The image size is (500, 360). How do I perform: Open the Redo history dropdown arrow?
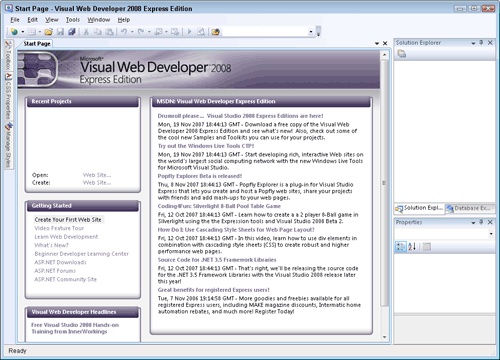click(x=149, y=32)
